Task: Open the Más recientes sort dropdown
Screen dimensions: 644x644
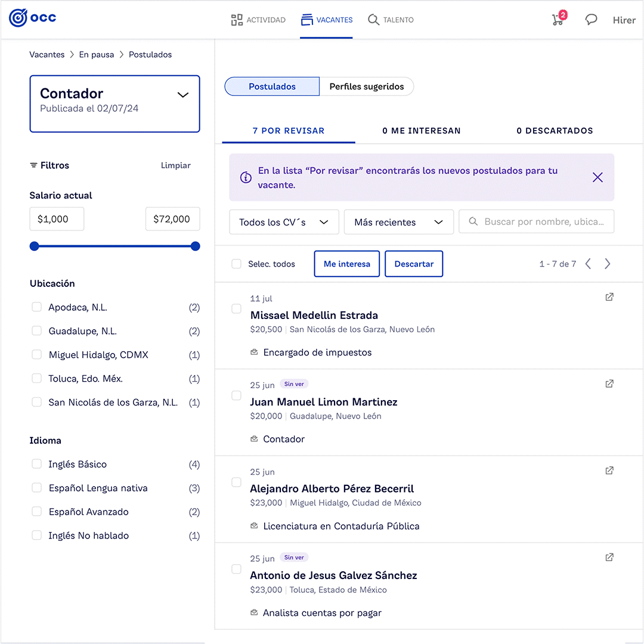Action: (x=398, y=222)
